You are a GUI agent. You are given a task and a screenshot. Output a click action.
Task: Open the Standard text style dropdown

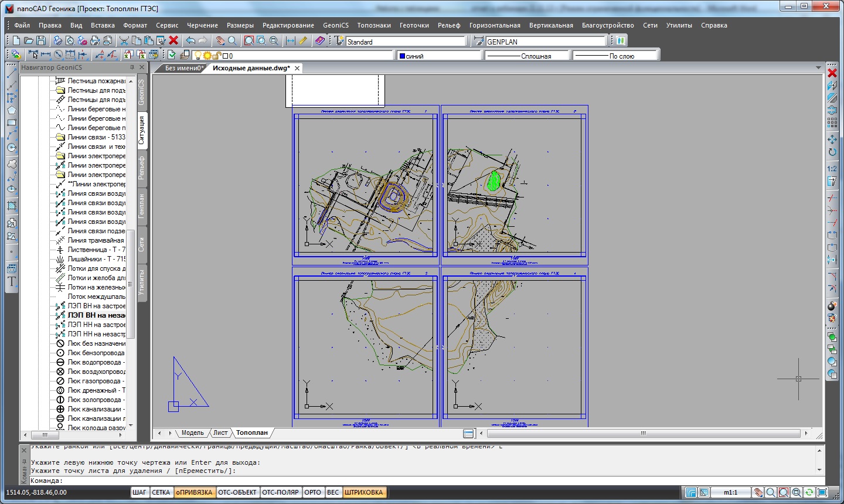[x=406, y=42]
